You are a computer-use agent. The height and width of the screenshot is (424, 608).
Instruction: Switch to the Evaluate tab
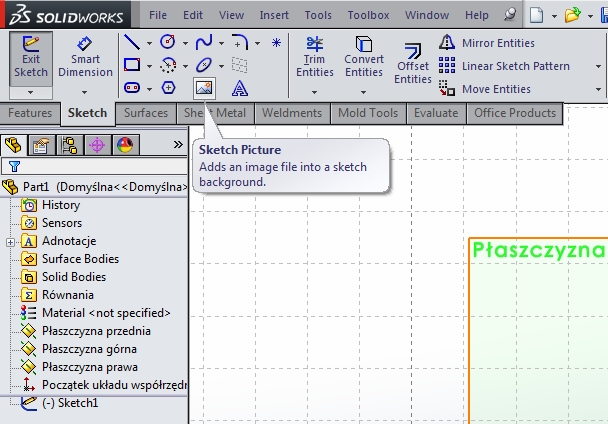pos(436,113)
